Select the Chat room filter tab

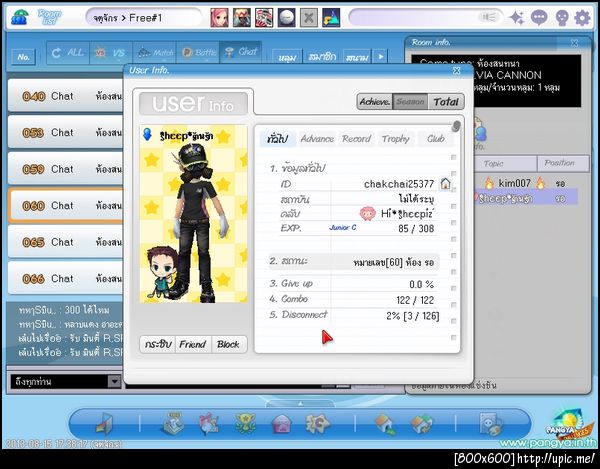241,53
